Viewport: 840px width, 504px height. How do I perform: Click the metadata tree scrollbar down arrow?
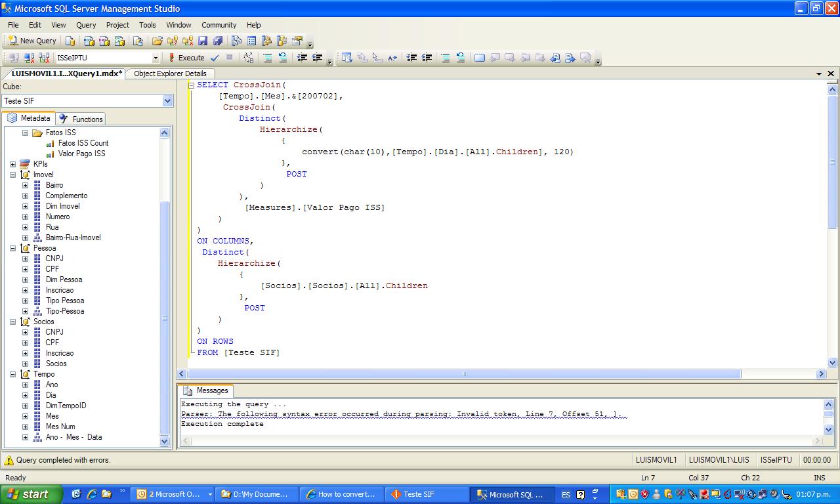coord(164,442)
